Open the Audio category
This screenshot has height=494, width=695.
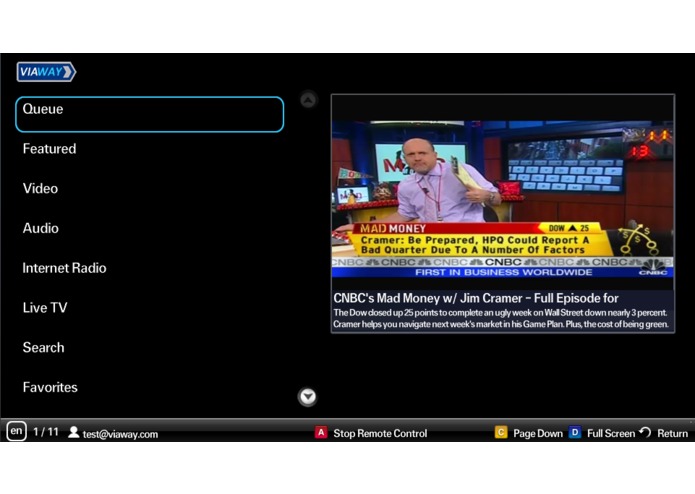tap(41, 228)
